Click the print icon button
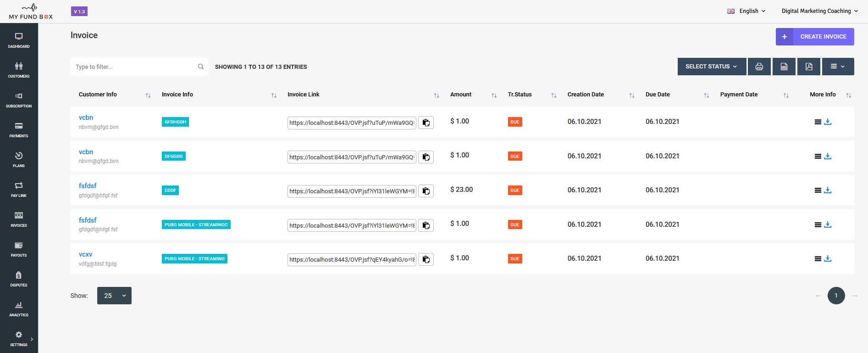The width and height of the screenshot is (868, 353). click(x=759, y=67)
